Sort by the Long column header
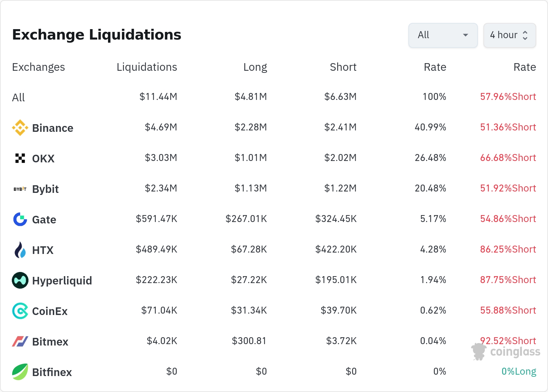 (x=255, y=67)
